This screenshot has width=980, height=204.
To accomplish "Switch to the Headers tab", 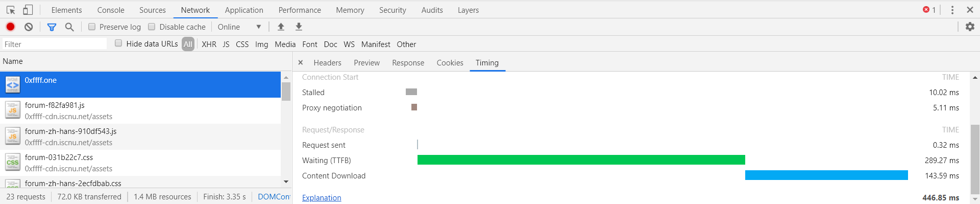I will 327,62.
